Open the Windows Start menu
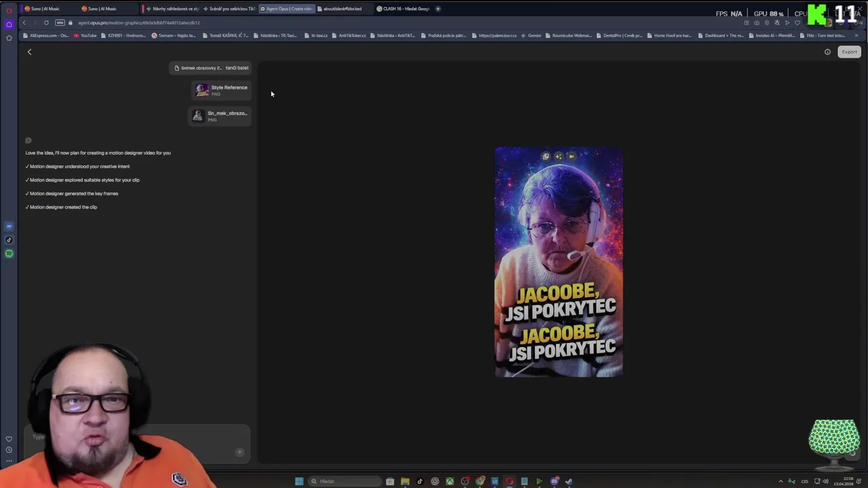Screen dimensions: 868x488 pos(299,481)
